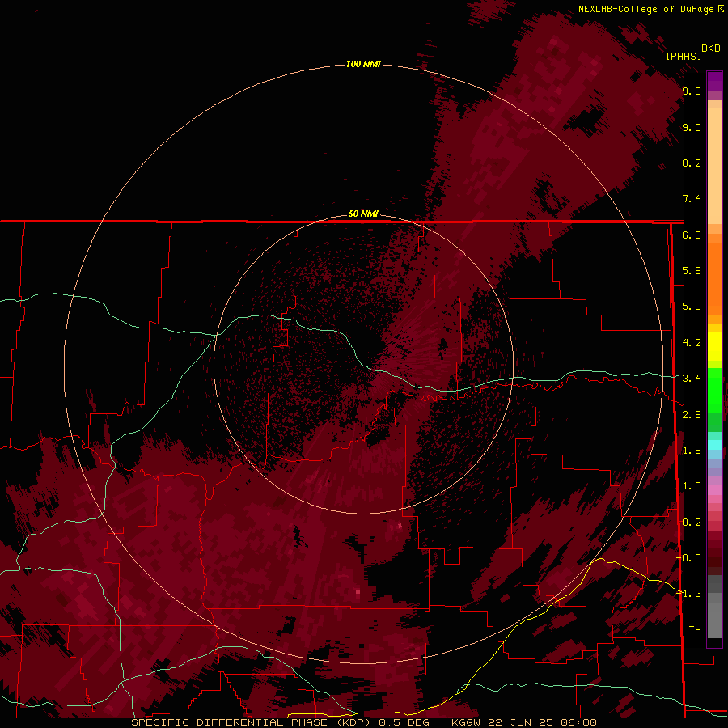The height and width of the screenshot is (728, 728).
Task: Click the 50 NMI range ring label
Action: [x=363, y=214]
